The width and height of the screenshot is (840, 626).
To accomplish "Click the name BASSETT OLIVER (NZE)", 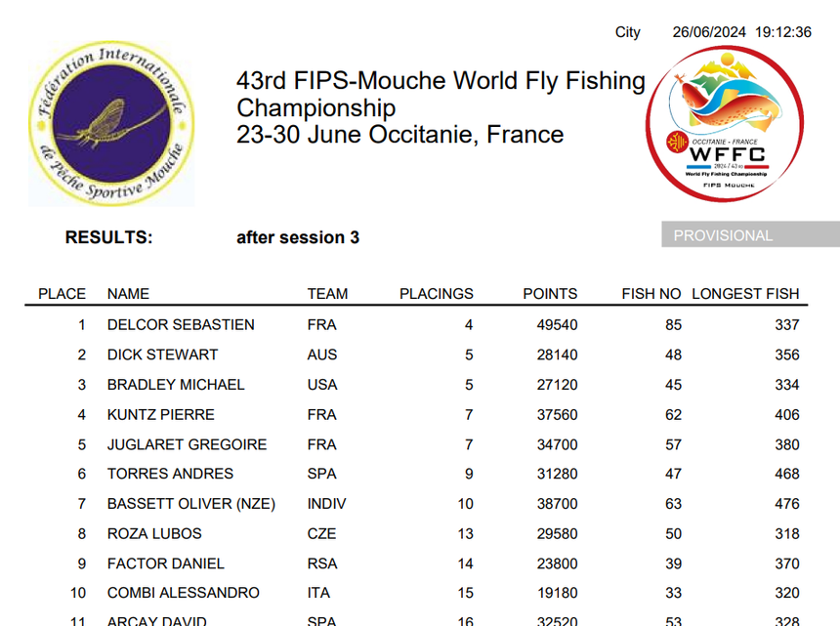I will pos(191,504).
